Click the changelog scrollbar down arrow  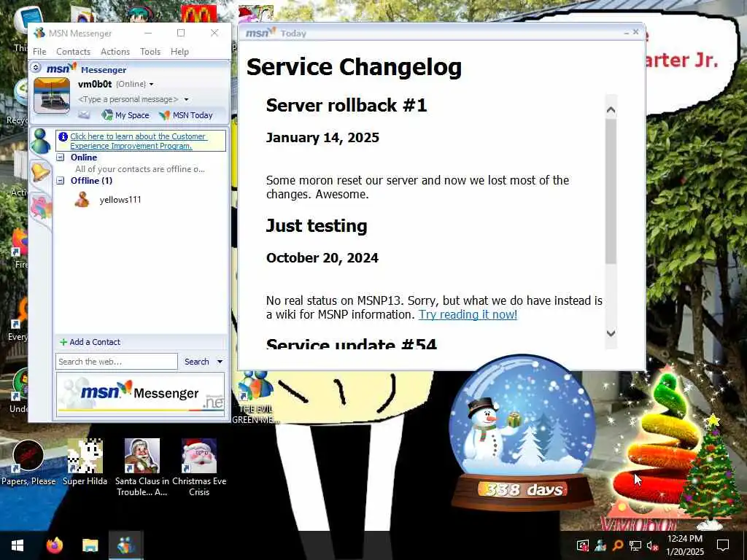(611, 333)
